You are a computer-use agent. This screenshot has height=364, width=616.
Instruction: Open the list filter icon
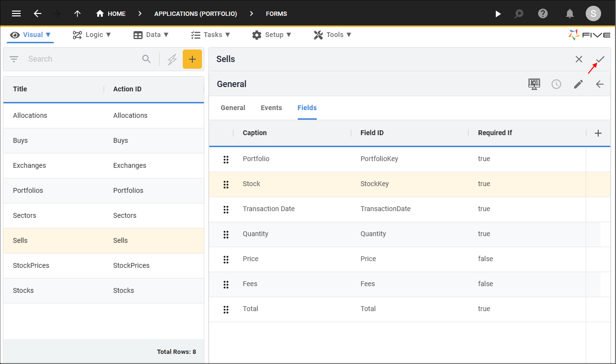(x=14, y=59)
